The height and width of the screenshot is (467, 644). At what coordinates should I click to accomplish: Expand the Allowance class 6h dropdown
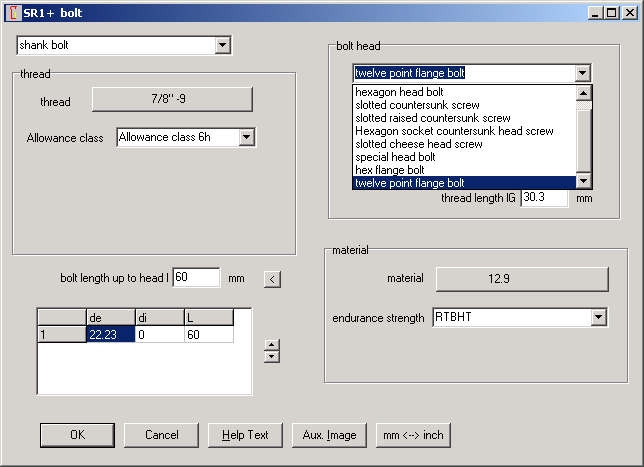pyautogui.click(x=247, y=137)
